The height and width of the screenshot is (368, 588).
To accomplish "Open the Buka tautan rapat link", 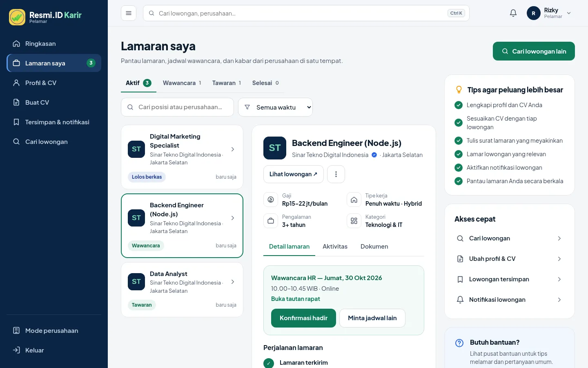I will (296, 299).
